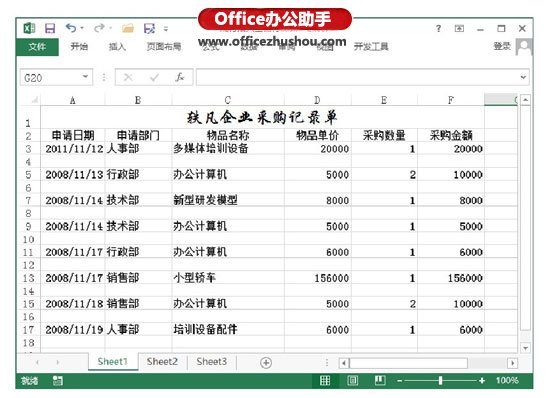The image size is (550, 398).
Task: Click the 申请日期 header cell
Action: [73, 135]
